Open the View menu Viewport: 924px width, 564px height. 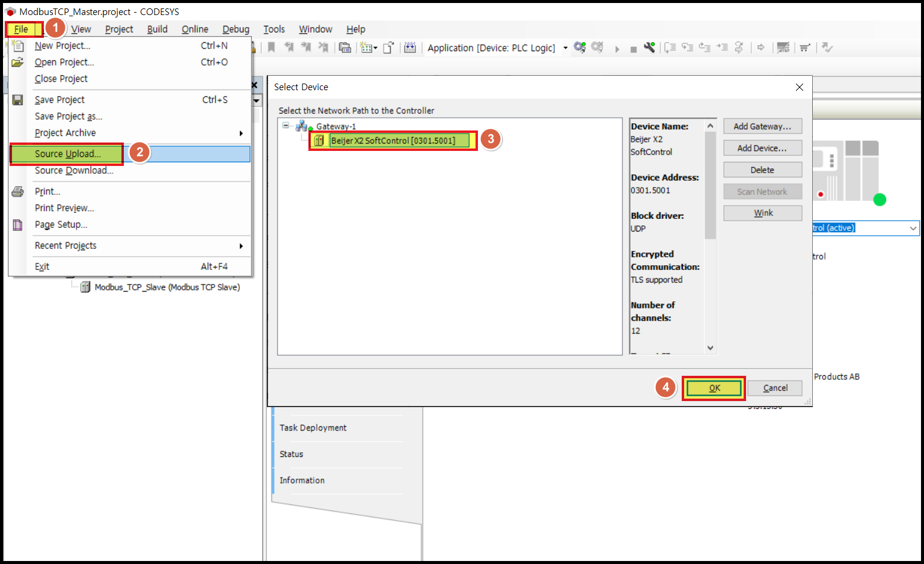(81, 29)
